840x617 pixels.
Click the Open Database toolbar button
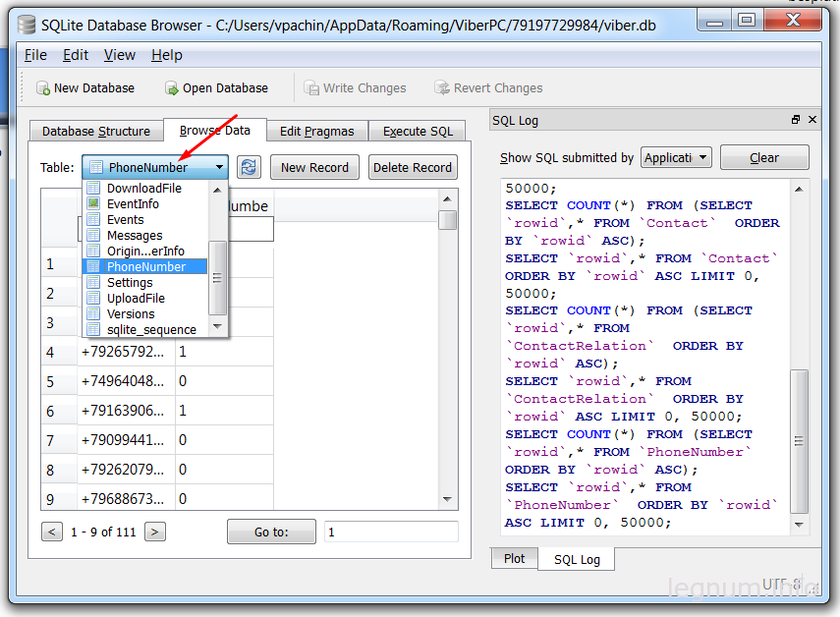coord(216,88)
